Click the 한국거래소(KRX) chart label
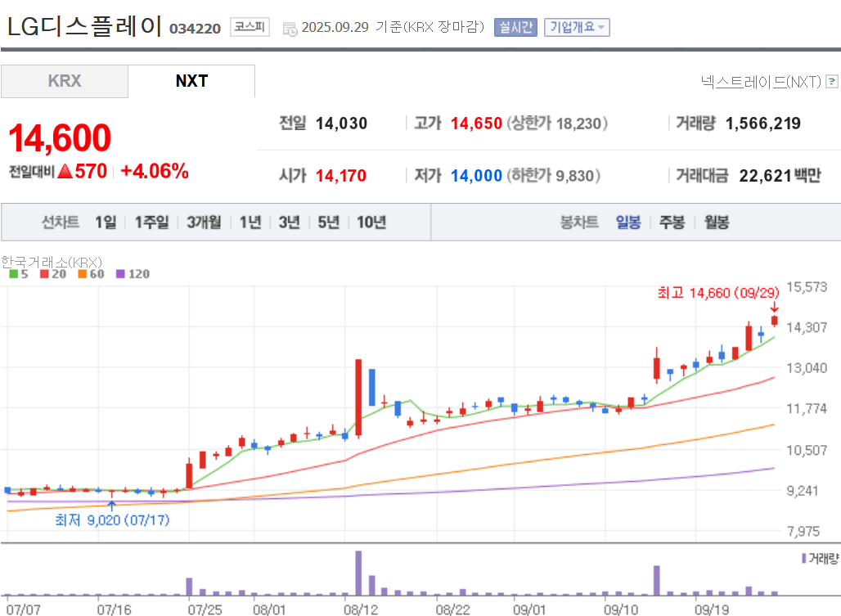This screenshot has width=841, height=616. pyautogui.click(x=52, y=262)
